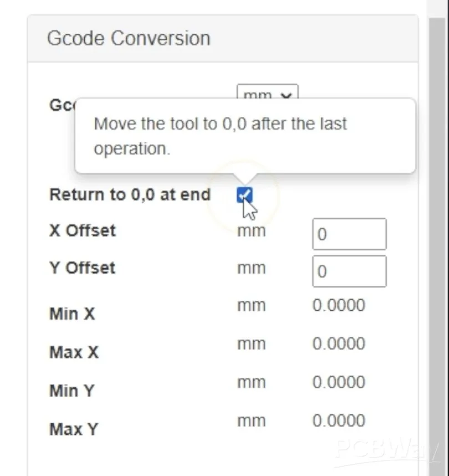Click the X Offset label
The height and width of the screenshot is (476, 449).
coord(83,231)
